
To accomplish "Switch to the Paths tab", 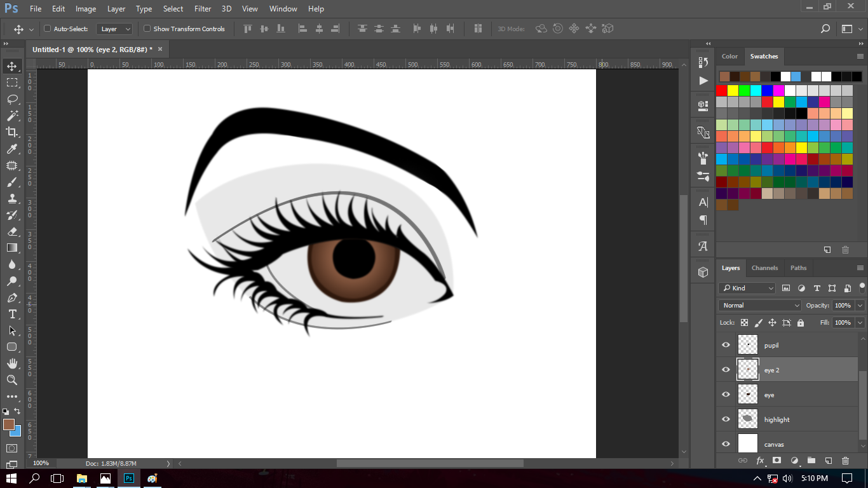I will tap(798, 268).
